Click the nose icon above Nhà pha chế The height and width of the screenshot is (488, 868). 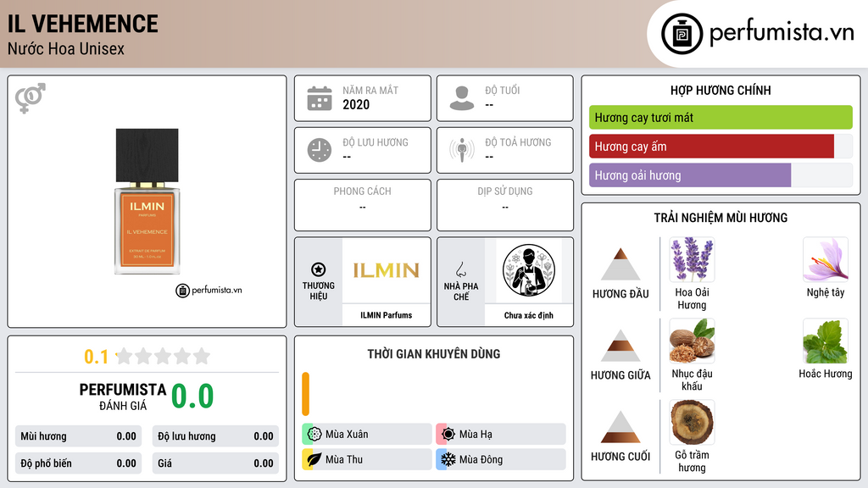(460, 269)
